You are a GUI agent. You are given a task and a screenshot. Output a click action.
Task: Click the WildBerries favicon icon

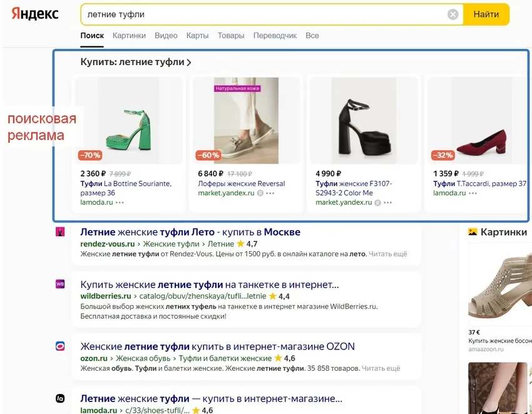pos(61,284)
